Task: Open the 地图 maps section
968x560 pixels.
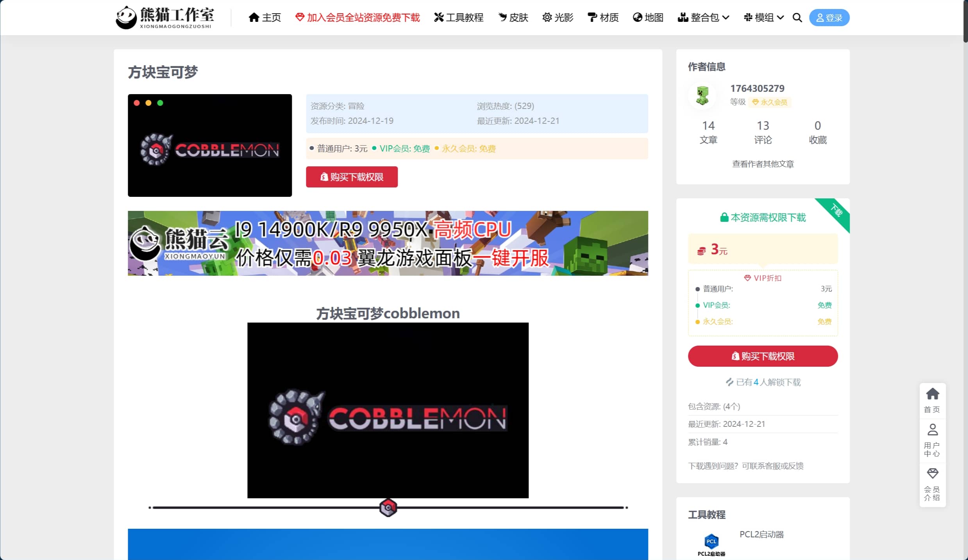Action: click(x=648, y=18)
